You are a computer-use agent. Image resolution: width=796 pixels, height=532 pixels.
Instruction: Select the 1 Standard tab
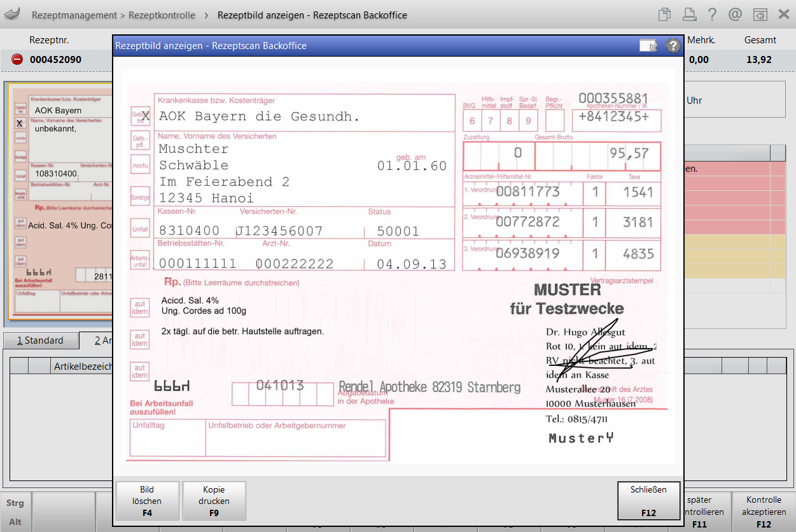40,340
